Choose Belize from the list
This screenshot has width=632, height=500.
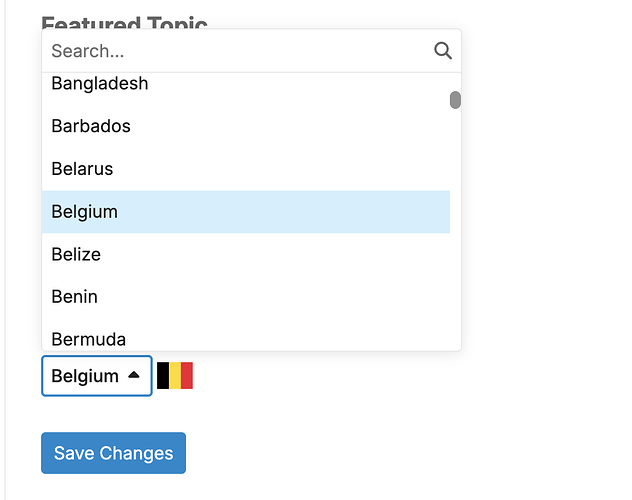click(246, 255)
